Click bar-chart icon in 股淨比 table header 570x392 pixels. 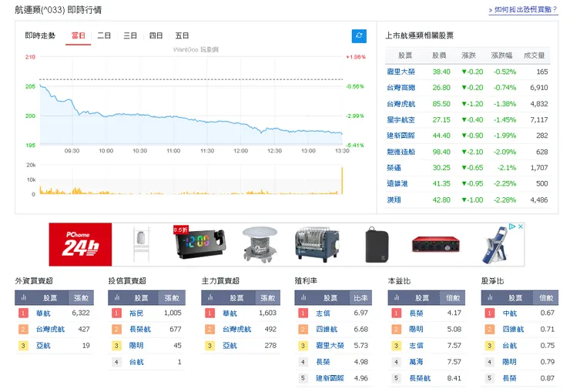[490, 297]
